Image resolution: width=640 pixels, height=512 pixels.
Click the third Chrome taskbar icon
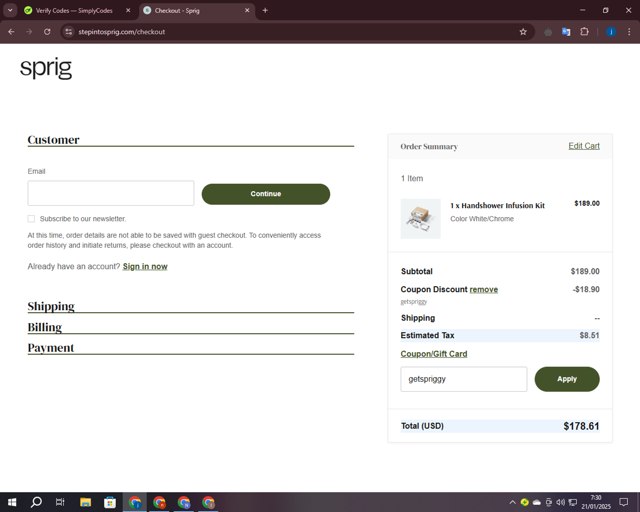tap(184, 502)
